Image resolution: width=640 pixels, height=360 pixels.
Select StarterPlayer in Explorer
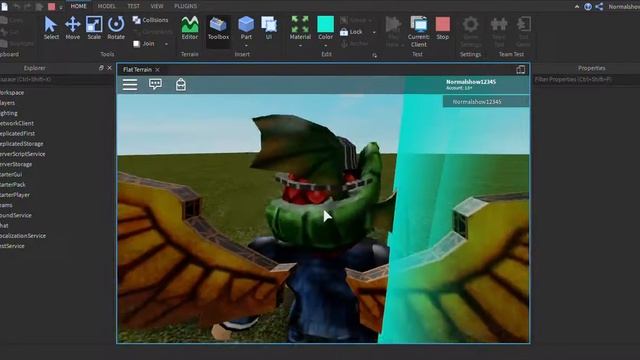[15, 195]
